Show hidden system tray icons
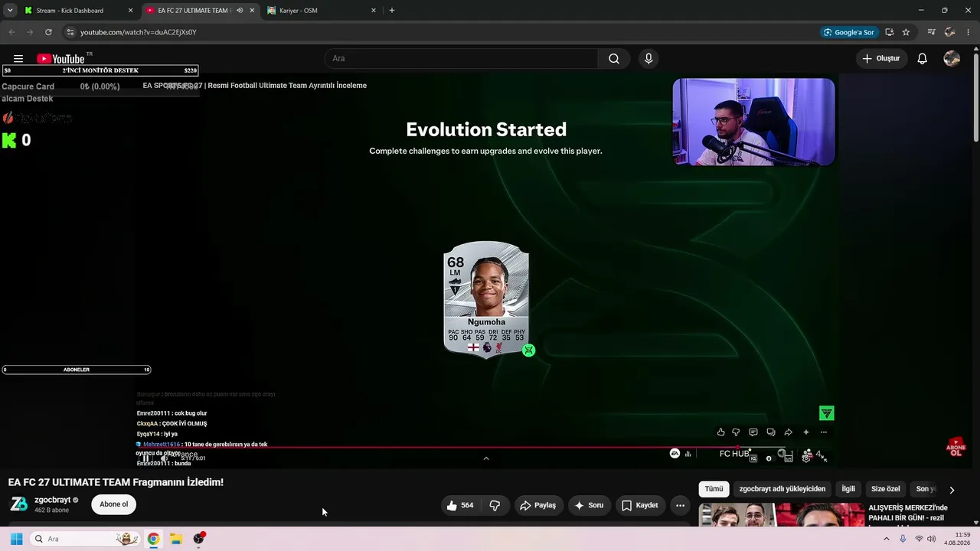The width and height of the screenshot is (980, 551). (x=887, y=539)
